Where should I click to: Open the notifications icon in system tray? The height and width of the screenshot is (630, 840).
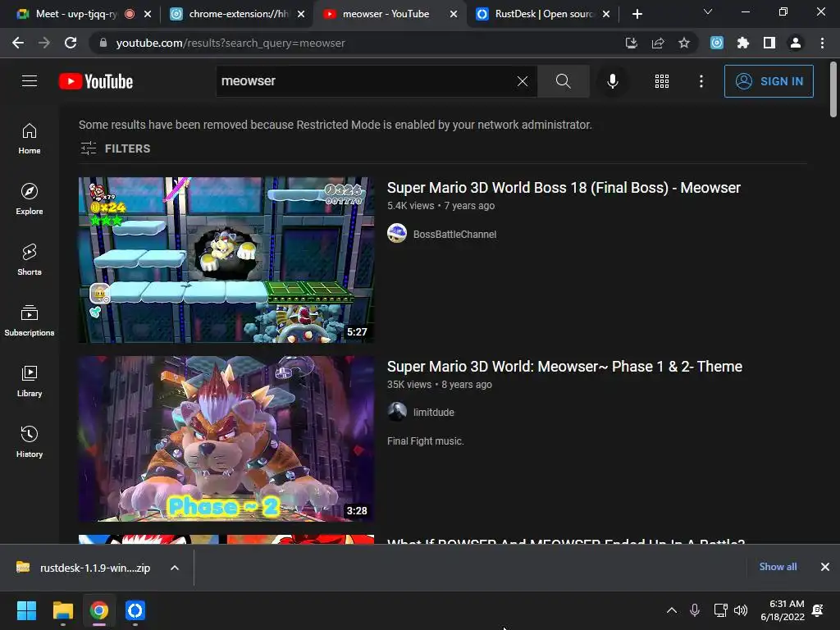pos(818,610)
